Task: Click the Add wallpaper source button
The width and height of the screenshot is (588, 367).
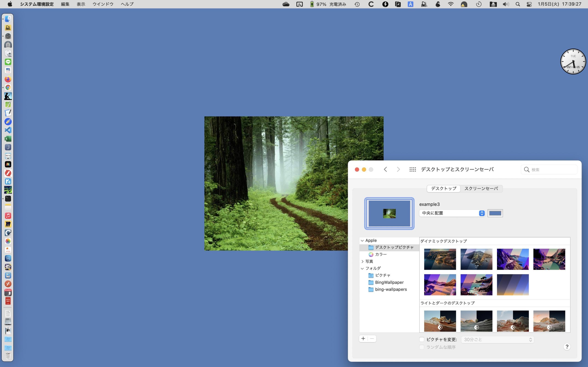Action: [x=363, y=338]
